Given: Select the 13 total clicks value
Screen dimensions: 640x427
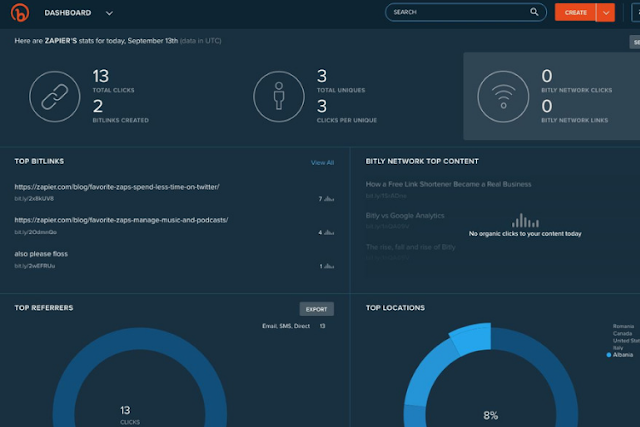Looking at the screenshot, I should pyautogui.click(x=101, y=76).
